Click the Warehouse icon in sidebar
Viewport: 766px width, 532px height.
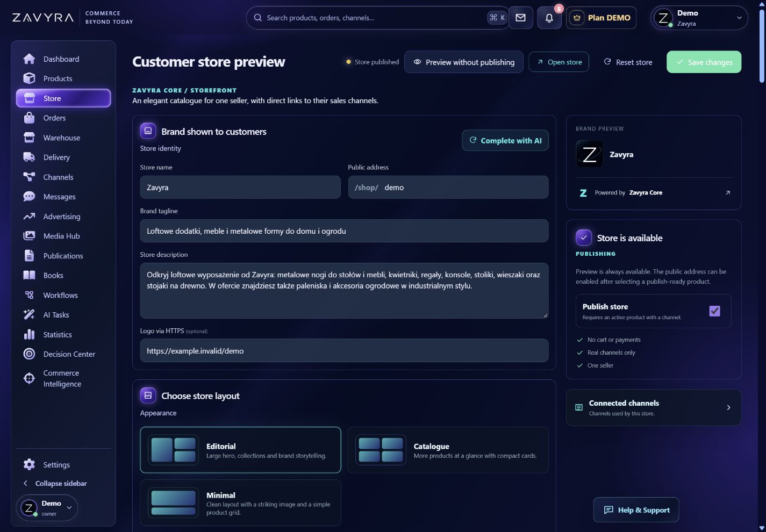pos(29,138)
